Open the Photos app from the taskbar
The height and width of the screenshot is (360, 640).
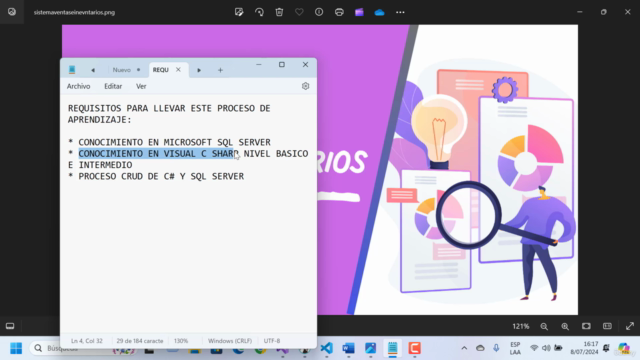point(370,348)
